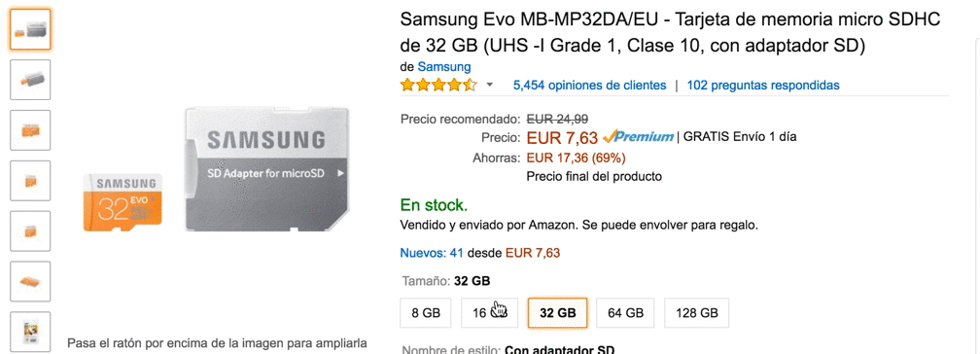Open 5,454 opiniones de clientes link
The width and height of the screenshot is (980, 354).
589,85
